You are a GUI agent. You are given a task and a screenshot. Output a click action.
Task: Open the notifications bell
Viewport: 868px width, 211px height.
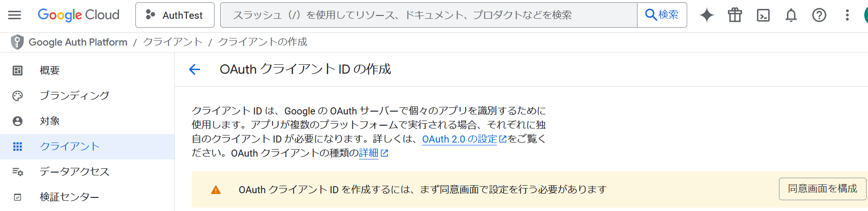pos(791,15)
